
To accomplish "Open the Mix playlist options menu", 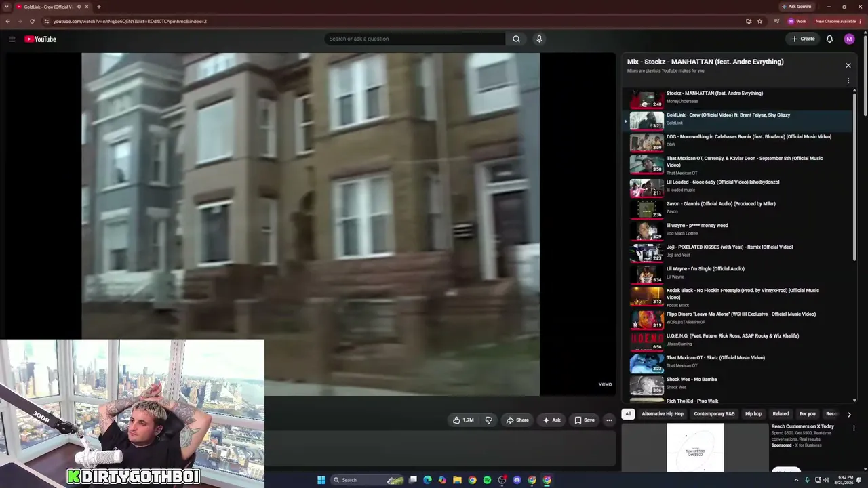I will coord(848,81).
